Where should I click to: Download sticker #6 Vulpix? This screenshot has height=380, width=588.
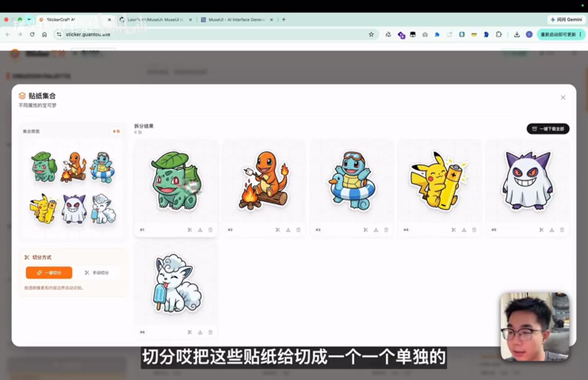(200, 332)
